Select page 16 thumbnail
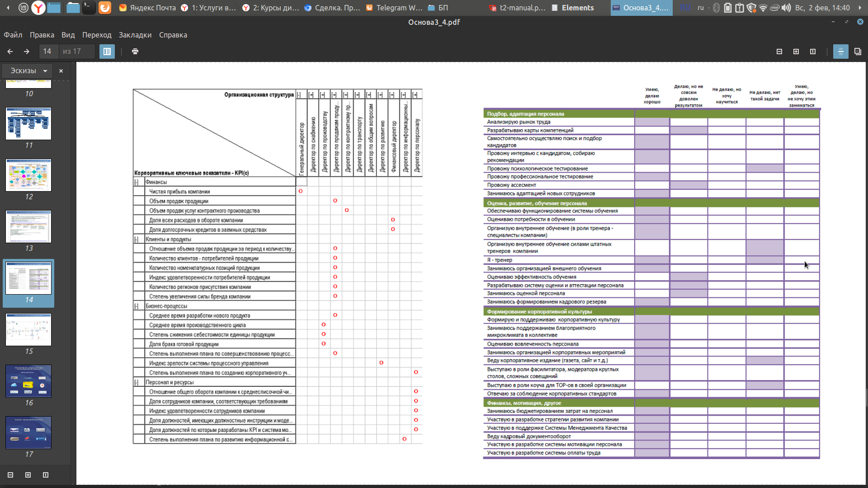Viewport: 868px width, 488px height. point(28,381)
